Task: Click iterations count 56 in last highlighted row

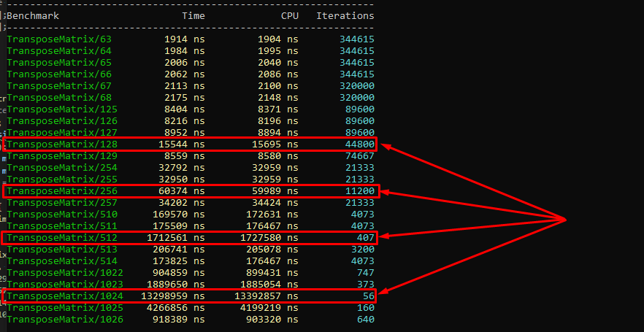Action: coord(369,296)
